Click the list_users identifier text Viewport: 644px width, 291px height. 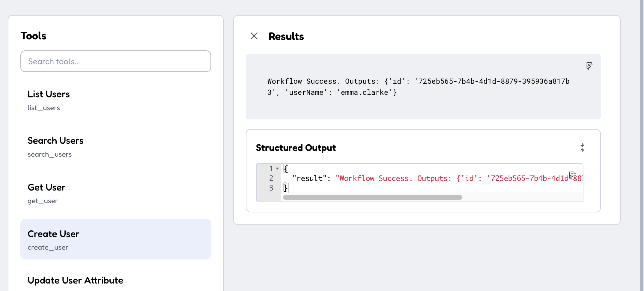point(44,108)
